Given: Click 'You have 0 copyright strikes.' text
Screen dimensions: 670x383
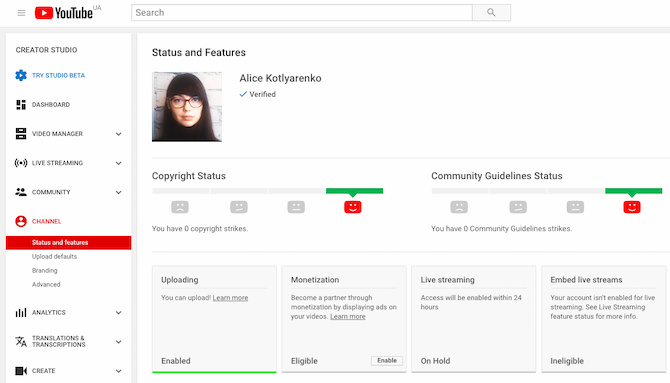Looking at the screenshot, I should 200,229.
